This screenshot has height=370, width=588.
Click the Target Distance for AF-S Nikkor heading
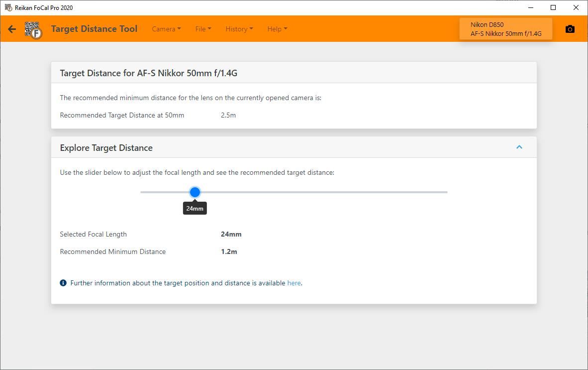pos(149,73)
